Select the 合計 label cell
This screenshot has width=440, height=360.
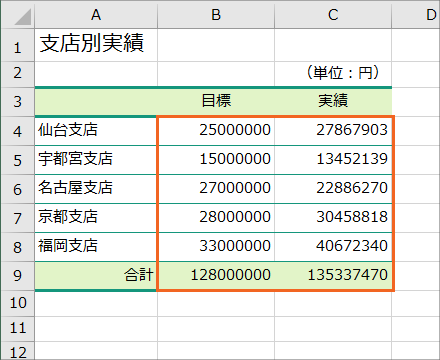point(96,276)
